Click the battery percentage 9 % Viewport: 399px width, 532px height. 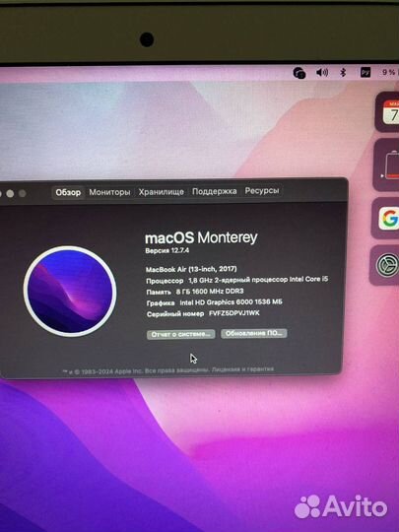[x=389, y=72]
